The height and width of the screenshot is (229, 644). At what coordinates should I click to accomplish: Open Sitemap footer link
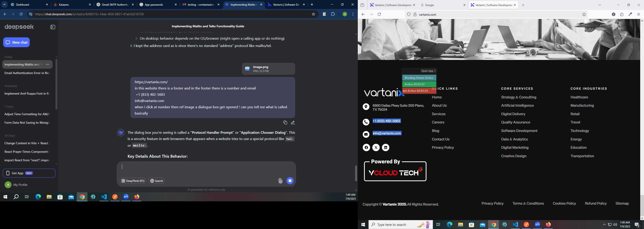pyautogui.click(x=622, y=204)
